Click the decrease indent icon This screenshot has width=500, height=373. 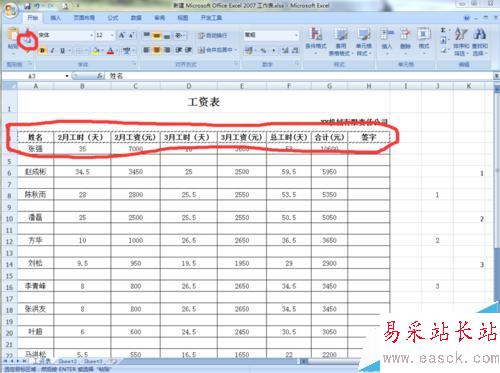[179, 50]
